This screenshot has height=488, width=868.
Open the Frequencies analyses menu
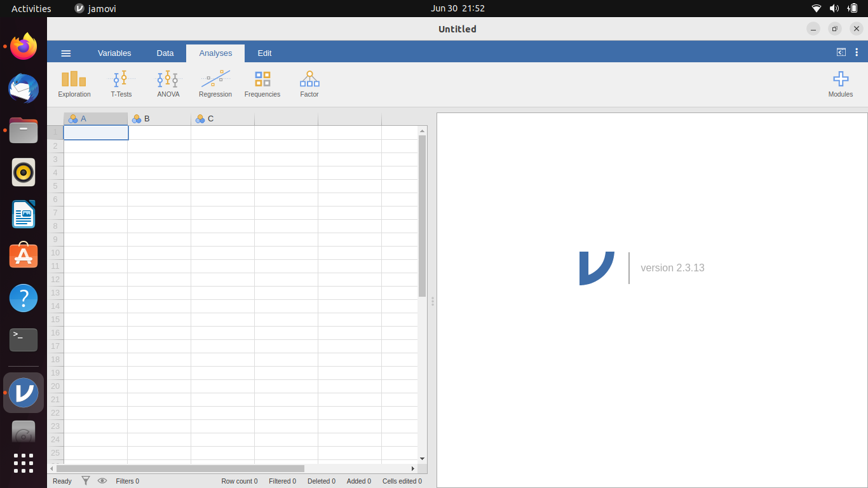click(x=262, y=84)
